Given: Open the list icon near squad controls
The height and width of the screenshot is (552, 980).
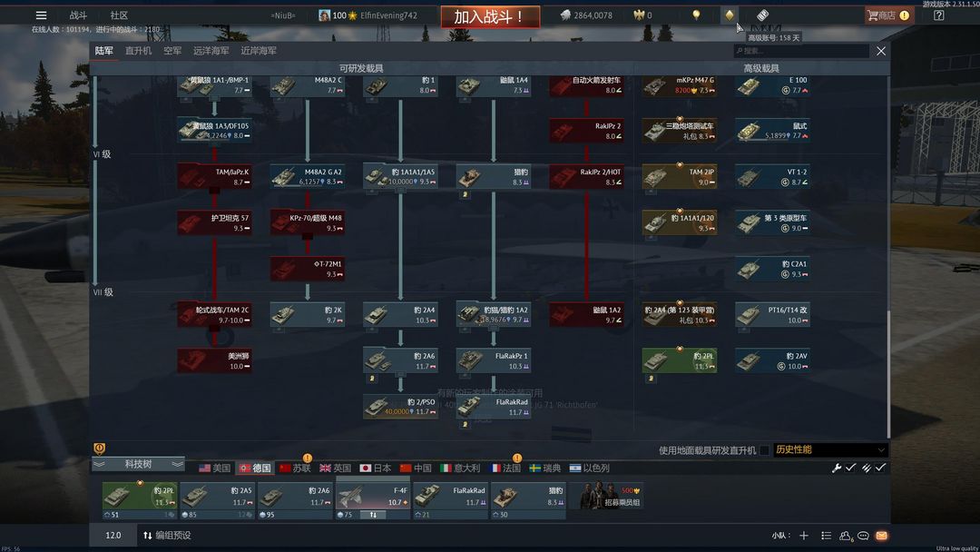Looking at the screenshot, I should (x=827, y=535).
